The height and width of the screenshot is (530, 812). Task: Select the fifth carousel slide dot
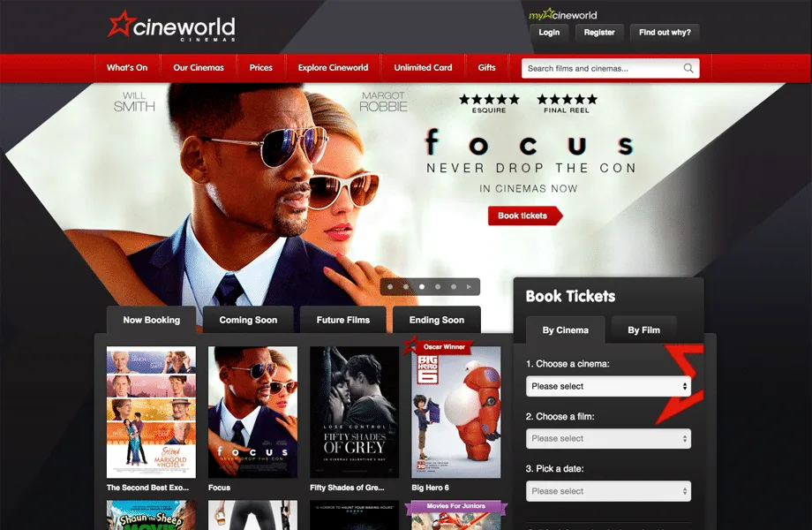[x=454, y=287]
